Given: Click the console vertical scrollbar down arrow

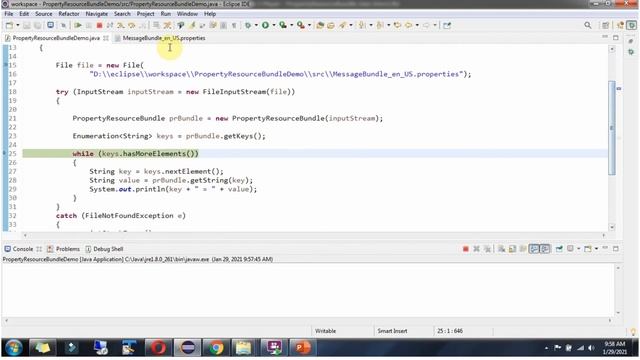Looking at the screenshot, I should pos(618,313).
